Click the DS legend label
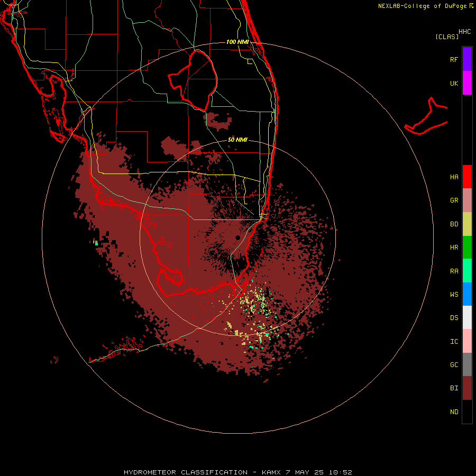 (x=454, y=317)
